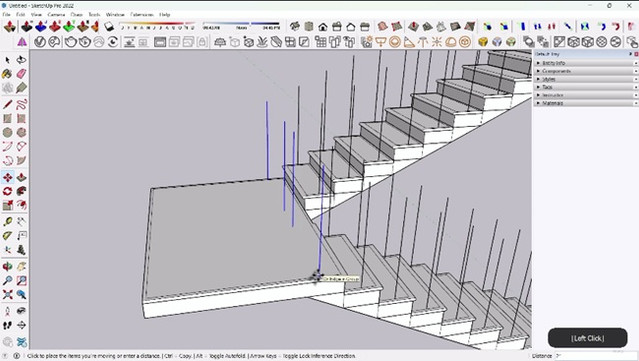This screenshot has width=639, height=361.
Task: Open the Camera menu
Action: tap(56, 14)
